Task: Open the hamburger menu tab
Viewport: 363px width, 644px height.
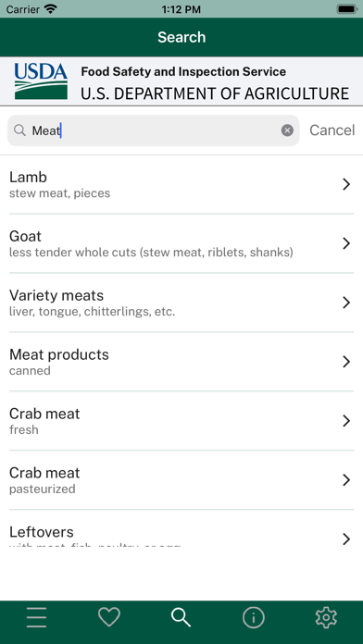Action: [x=37, y=617]
